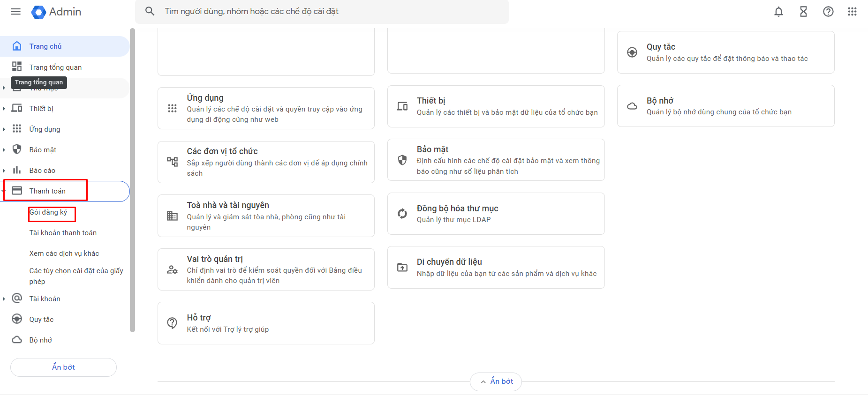Screen dimensions: 868x395
Task: Click the Thiết bị sidebar icon
Action: 17,108
